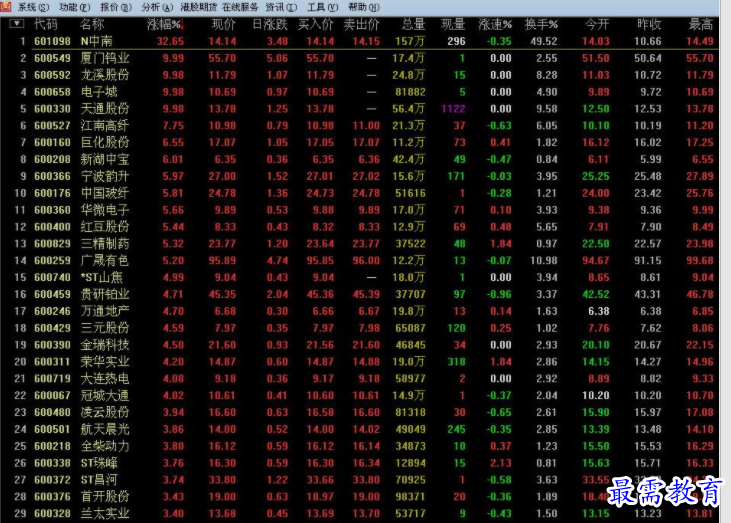731x523 pixels.
Task: Sort by the 今开 column header
Action: [597, 24]
